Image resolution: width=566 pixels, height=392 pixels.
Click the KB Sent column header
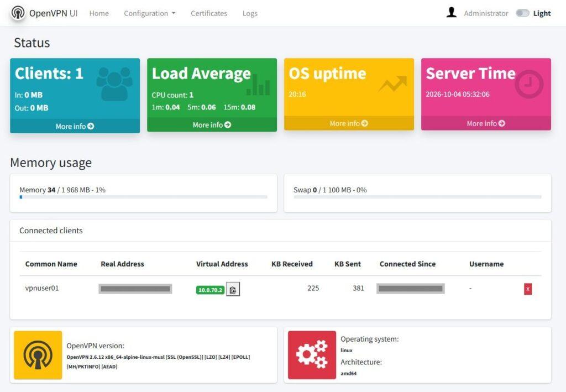pos(348,264)
